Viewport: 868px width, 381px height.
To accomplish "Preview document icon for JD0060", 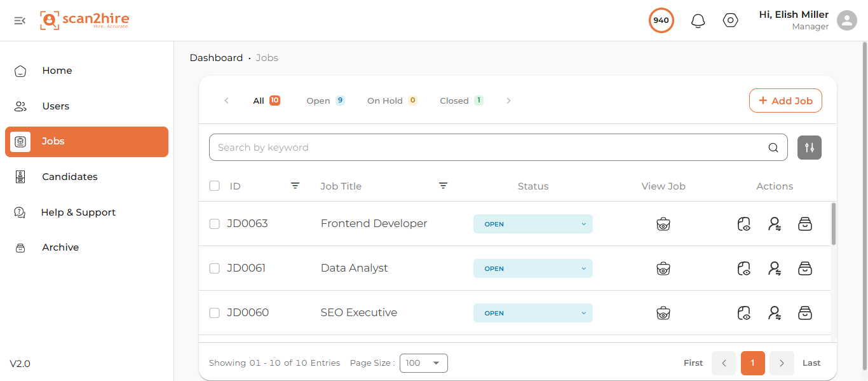I will point(744,313).
